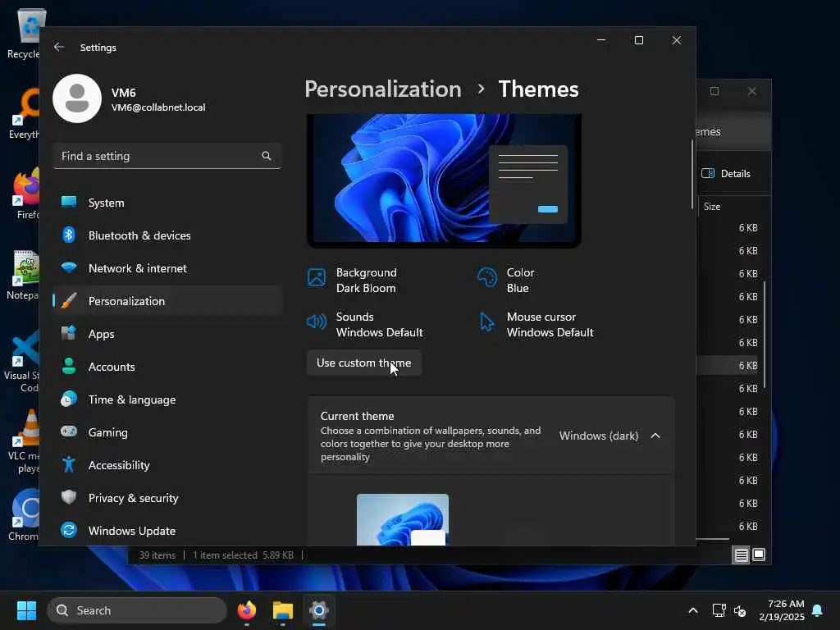This screenshot has width=840, height=630.
Task: Open Apps settings
Action: pos(167,334)
